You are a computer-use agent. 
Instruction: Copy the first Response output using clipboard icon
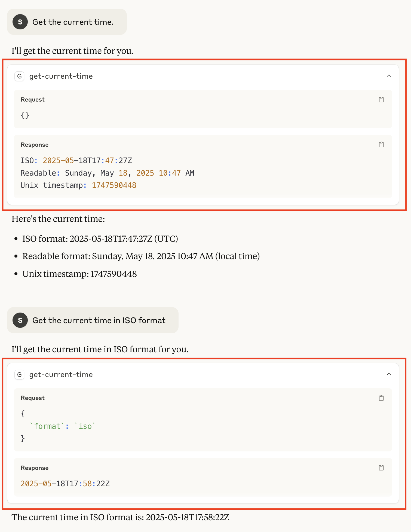pyautogui.click(x=381, y=145)
